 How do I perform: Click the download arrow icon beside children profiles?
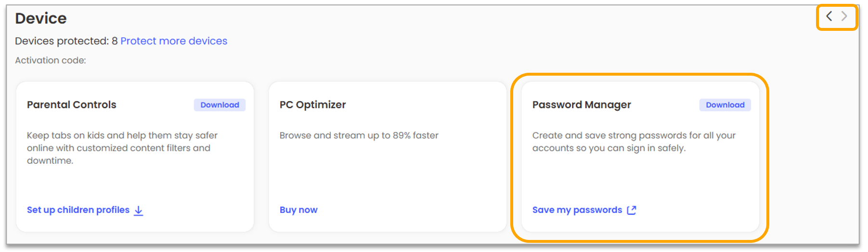[139, 211]
